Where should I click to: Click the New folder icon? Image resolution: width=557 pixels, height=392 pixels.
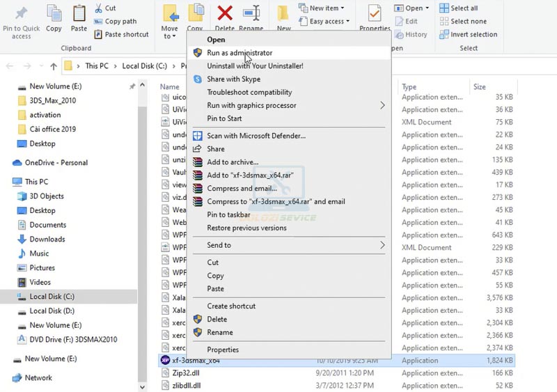pyautogui.click(x=283, y=13)
